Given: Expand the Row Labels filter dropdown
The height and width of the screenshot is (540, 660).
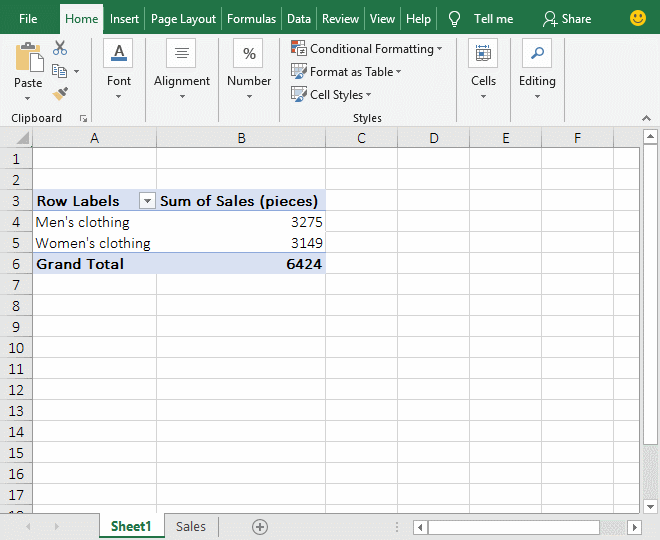Looking at the screenshot, I should point(147,201).
